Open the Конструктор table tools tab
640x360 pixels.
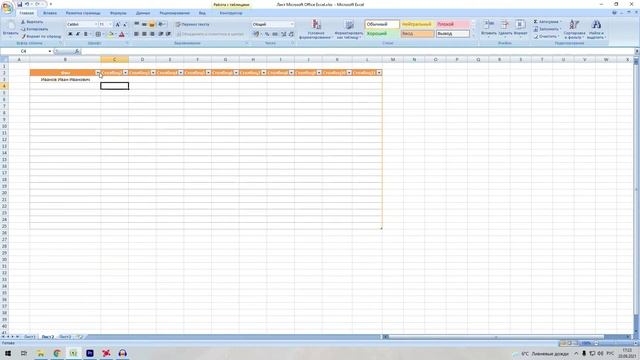(x=231, y=13)
